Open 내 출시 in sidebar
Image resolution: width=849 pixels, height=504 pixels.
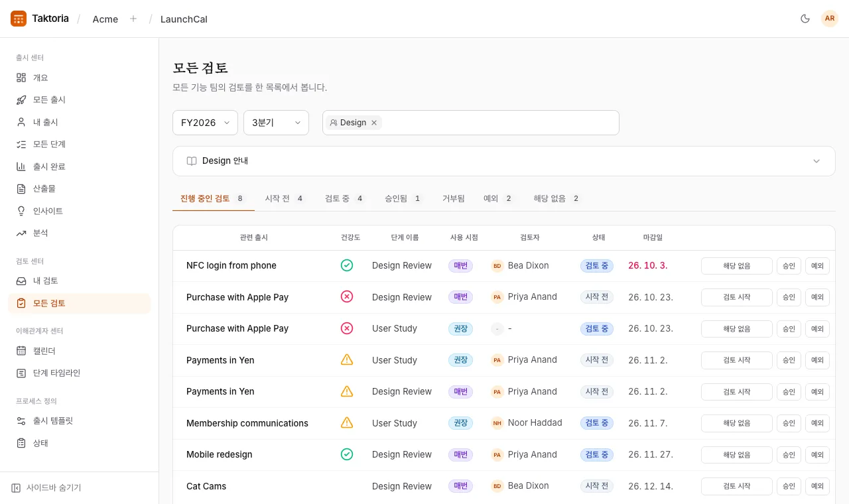[x=79, y=122]
